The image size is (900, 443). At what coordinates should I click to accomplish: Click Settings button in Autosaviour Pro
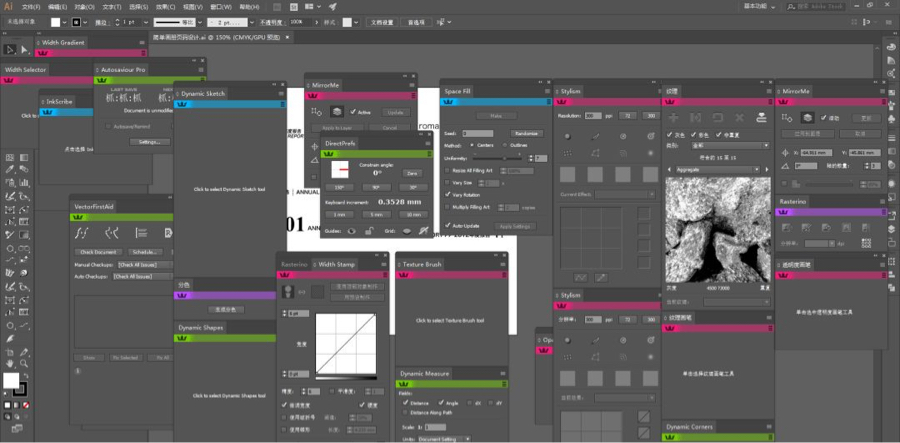click(148, 142)
